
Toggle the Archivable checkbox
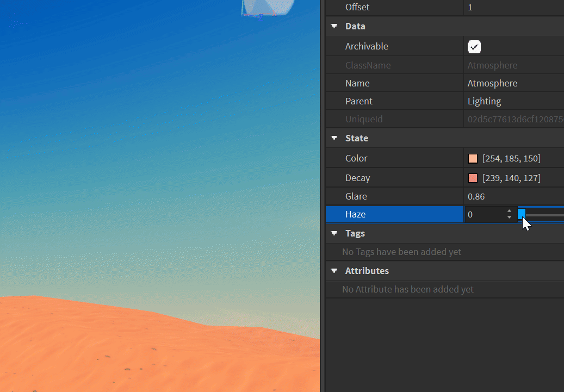coord(474,47)
